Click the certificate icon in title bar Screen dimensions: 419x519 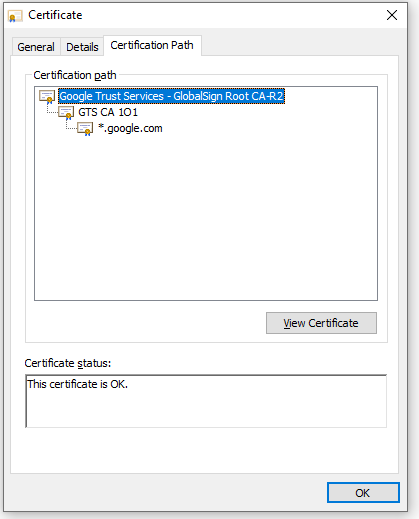(x=15, y=16)
